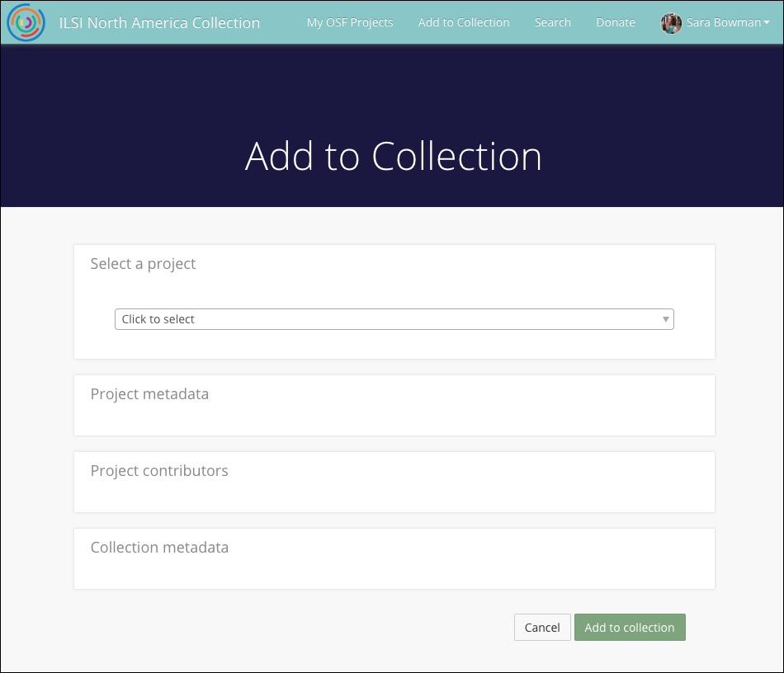Expand the Project contributors section

tap(394, 482)
